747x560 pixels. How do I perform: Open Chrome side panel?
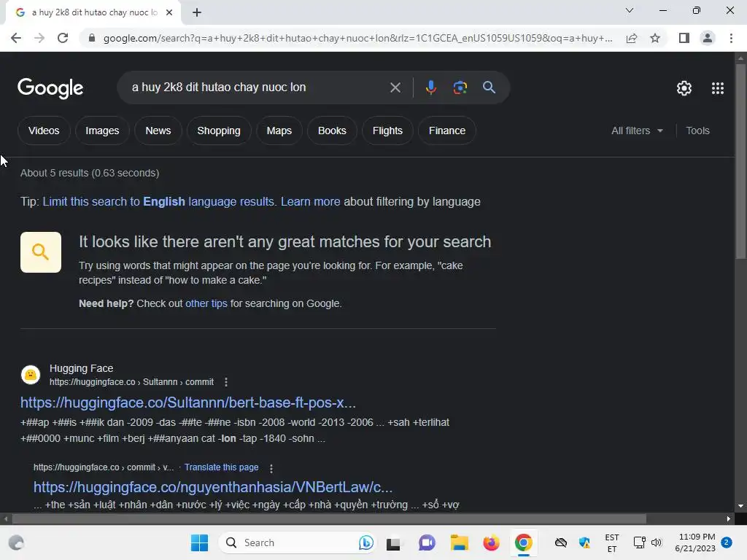(684, 38)
